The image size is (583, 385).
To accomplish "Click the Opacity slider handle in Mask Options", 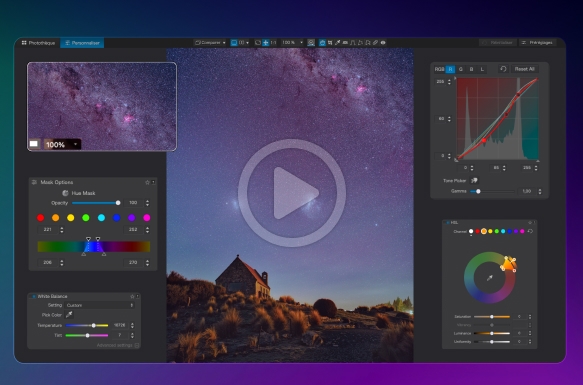I will 118,203.
